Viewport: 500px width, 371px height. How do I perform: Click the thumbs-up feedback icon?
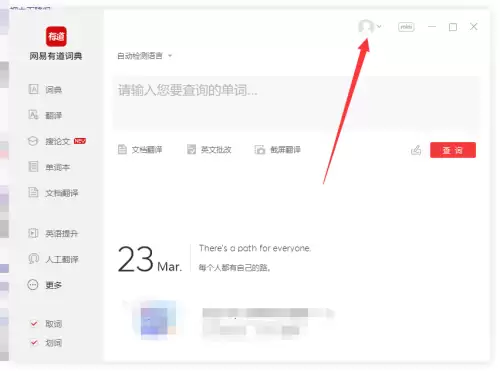[x=416, y=150]
